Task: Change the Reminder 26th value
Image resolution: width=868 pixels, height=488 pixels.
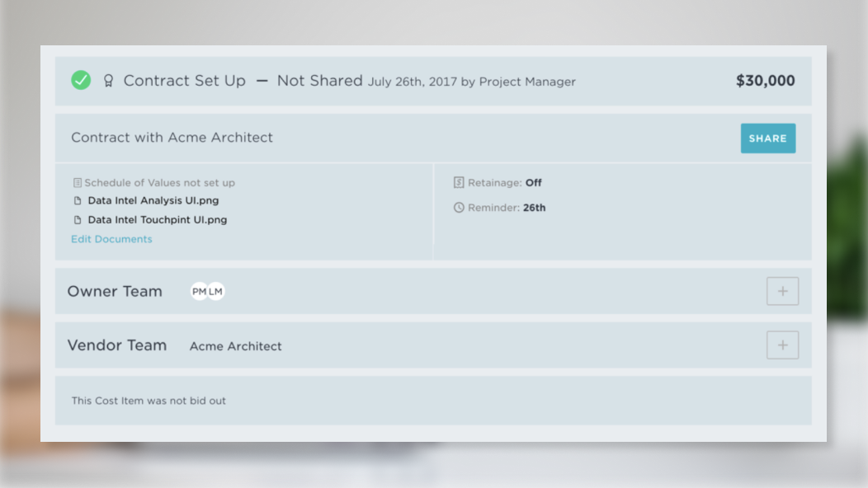Action: (534, 208)
